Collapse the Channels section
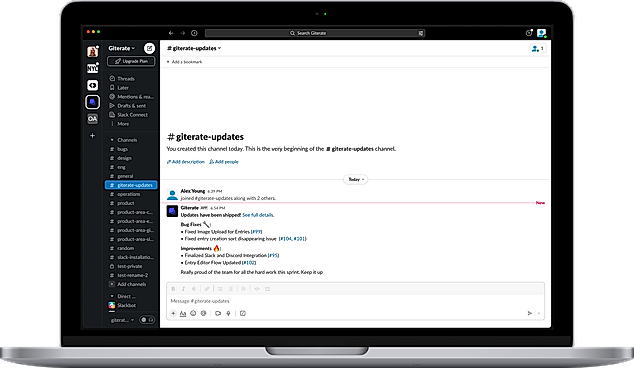This screenshot has width=634, height=368. click(x=112, y=140)
